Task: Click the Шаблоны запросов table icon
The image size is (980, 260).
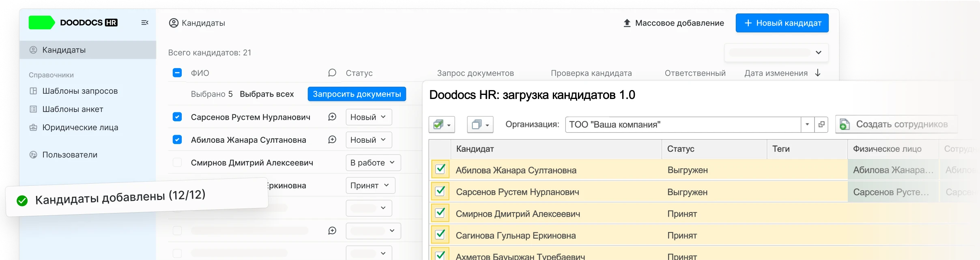Action: tap(33, 91)
